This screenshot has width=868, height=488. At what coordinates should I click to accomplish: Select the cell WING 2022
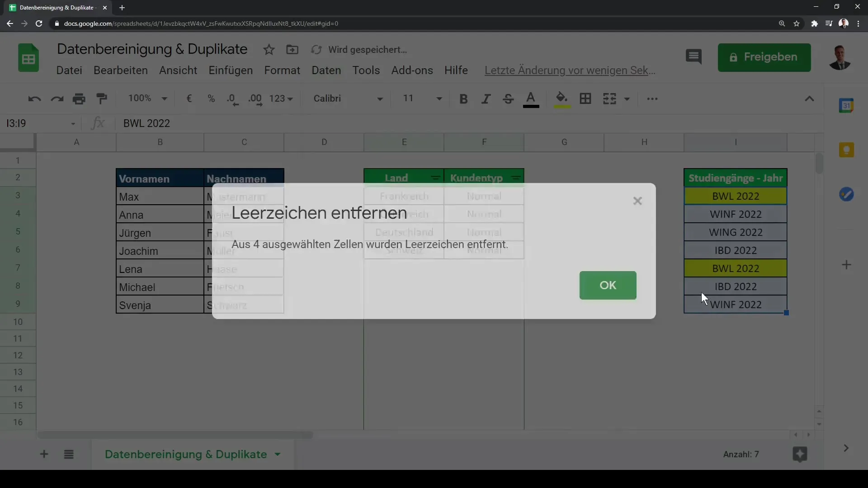point(736,232)
